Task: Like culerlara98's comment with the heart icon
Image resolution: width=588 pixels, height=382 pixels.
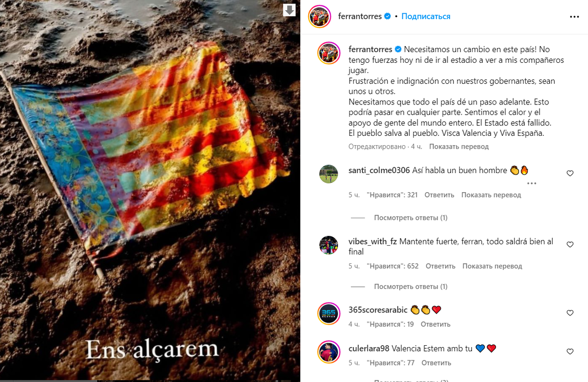Action: coord(570,352)
